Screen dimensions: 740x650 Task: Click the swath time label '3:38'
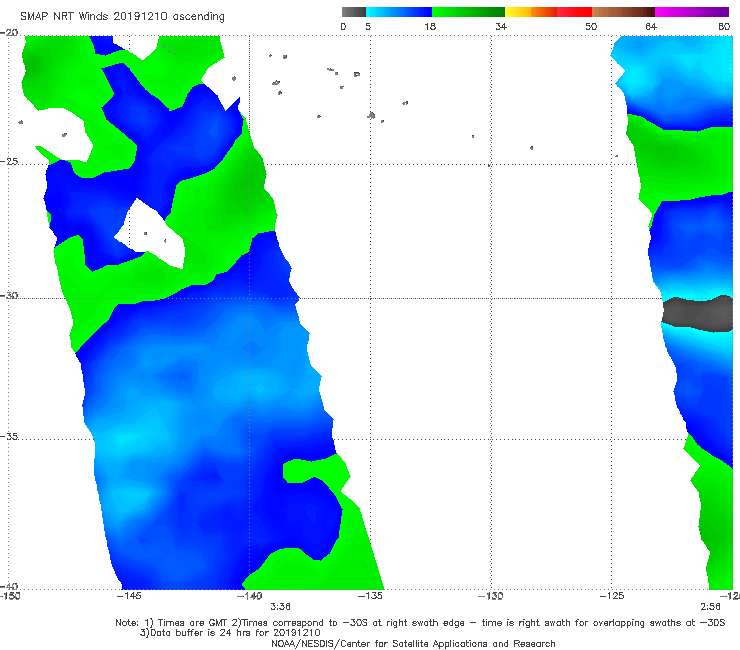(x=280, y=607)
